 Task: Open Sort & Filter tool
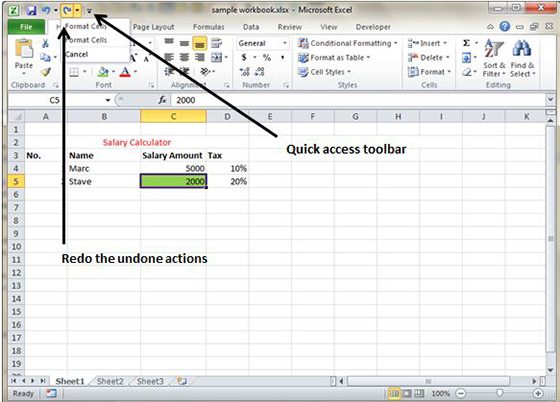click(x=494, y=58)
